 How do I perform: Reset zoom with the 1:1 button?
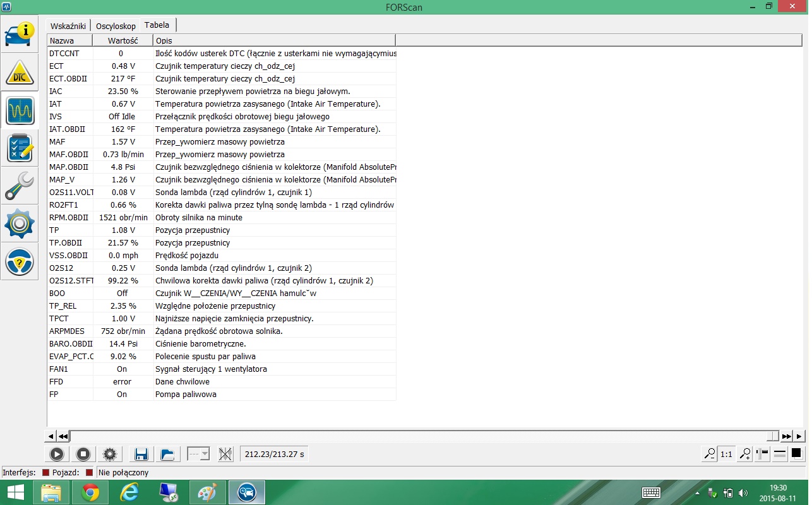(727, 454)
